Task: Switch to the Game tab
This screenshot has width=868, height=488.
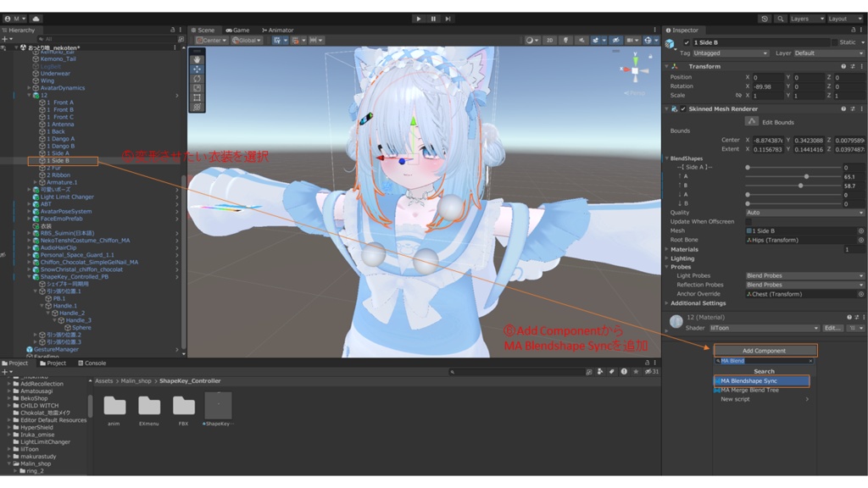Action: click(237, 30)
